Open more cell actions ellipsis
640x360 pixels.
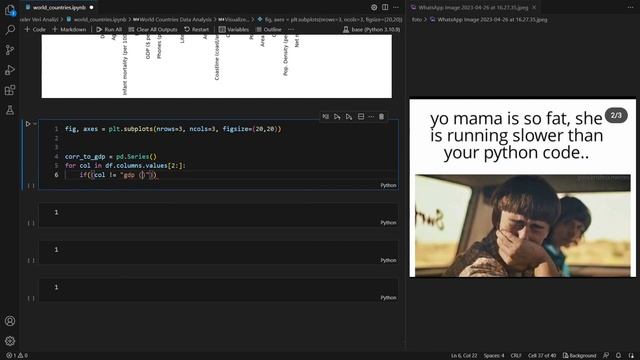[x=371, y=117]
